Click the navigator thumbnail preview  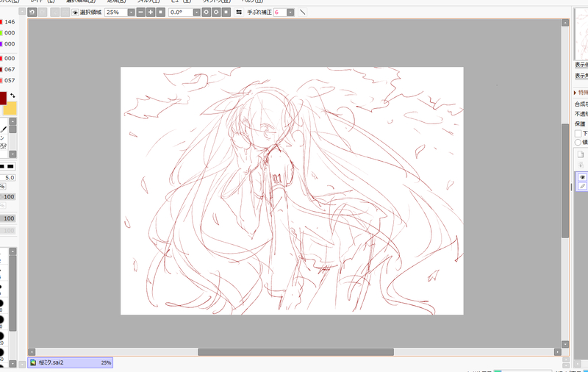click(581, 34)
